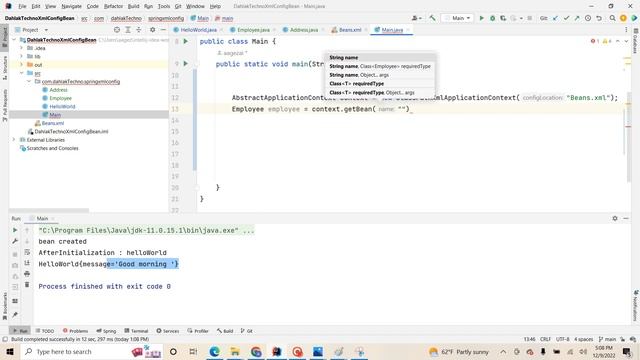Select the Employee class in project tree
The height and width of the screenshot is (360, 640).
(60, 98)
